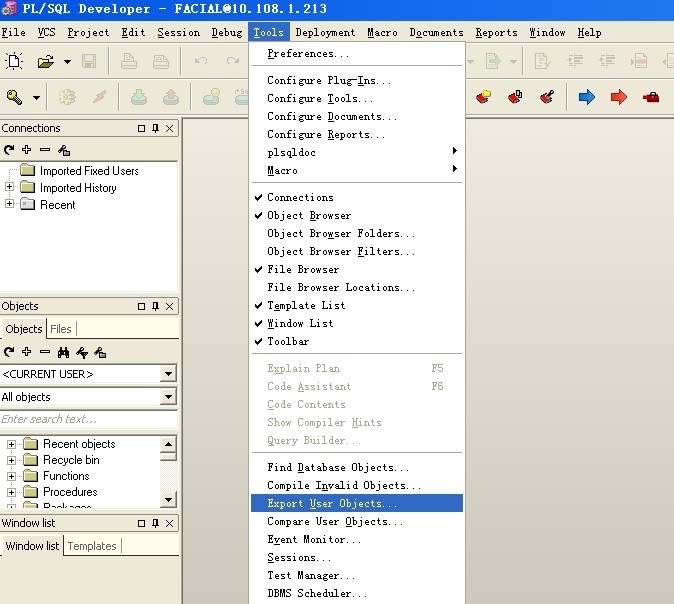Click the red book with magnifier icon

[515, 97]
